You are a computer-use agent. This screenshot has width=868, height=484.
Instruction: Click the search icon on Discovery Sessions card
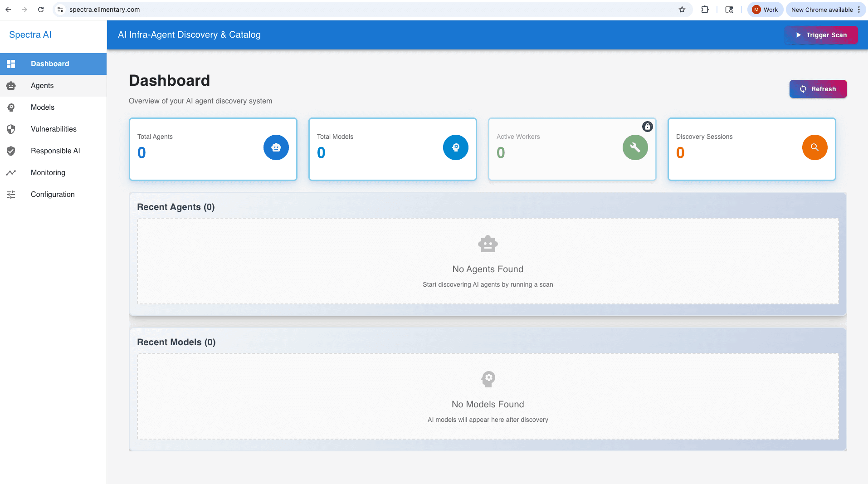coord(814,147)
